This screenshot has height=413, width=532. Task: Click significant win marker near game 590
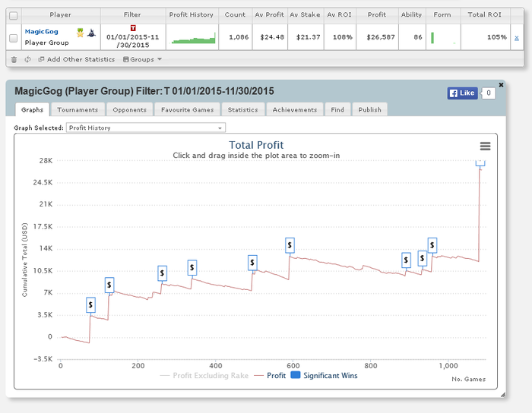point(290,245)
